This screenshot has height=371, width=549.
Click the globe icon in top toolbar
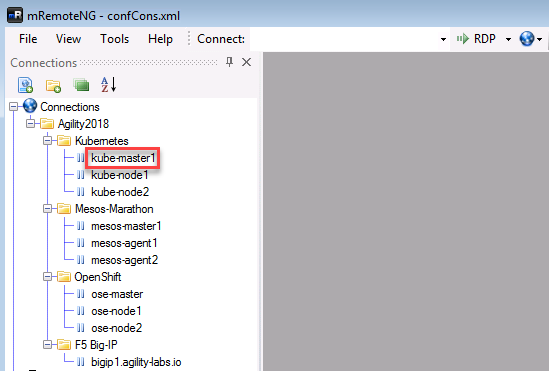coord(527,38)
